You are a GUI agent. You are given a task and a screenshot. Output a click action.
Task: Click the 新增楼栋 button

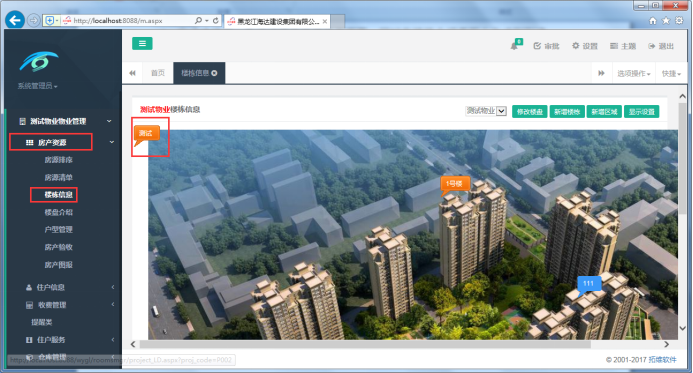click(567, 112)
